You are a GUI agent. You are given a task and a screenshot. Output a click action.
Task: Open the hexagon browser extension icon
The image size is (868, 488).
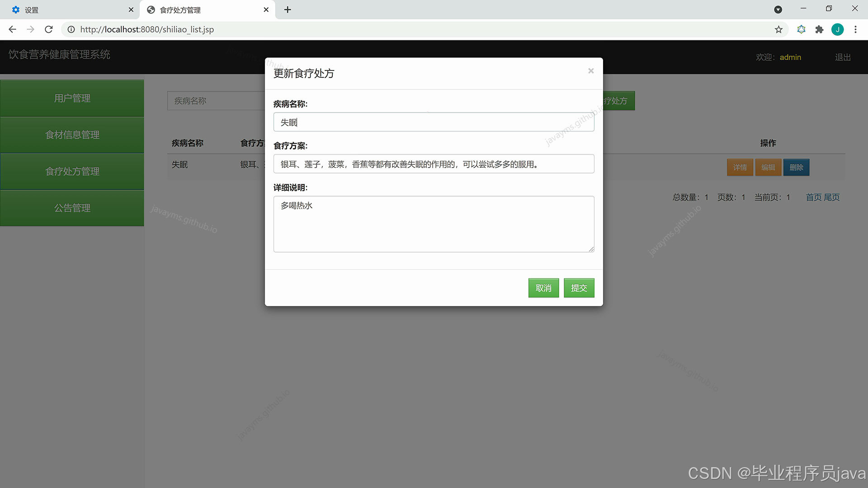[x=801, y=29]
